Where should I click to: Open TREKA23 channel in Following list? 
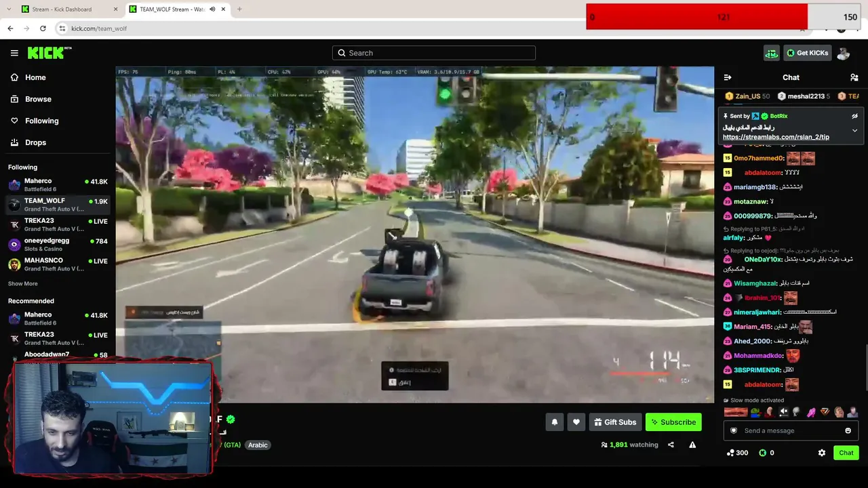point(58,224)
